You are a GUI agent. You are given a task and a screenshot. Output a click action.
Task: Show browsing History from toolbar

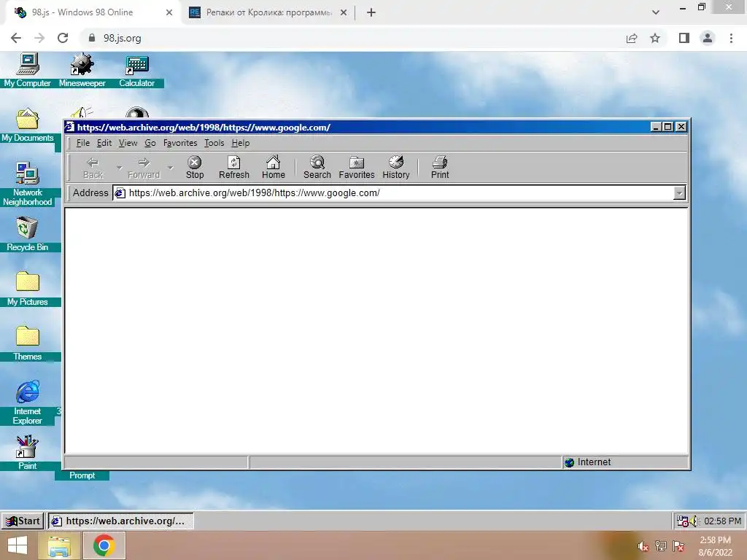(x=396, y=168)
